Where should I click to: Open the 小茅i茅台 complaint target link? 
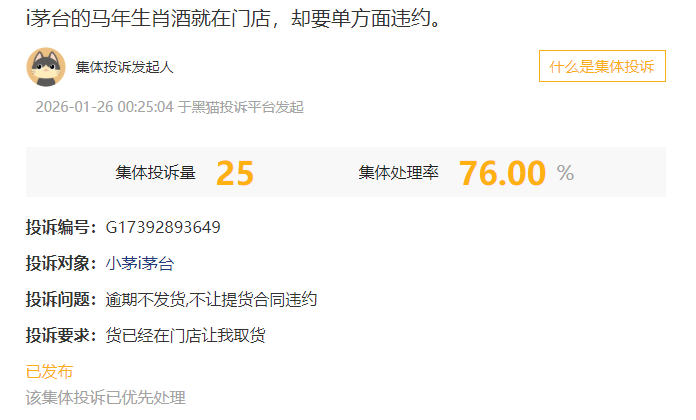tap(139, 263)
